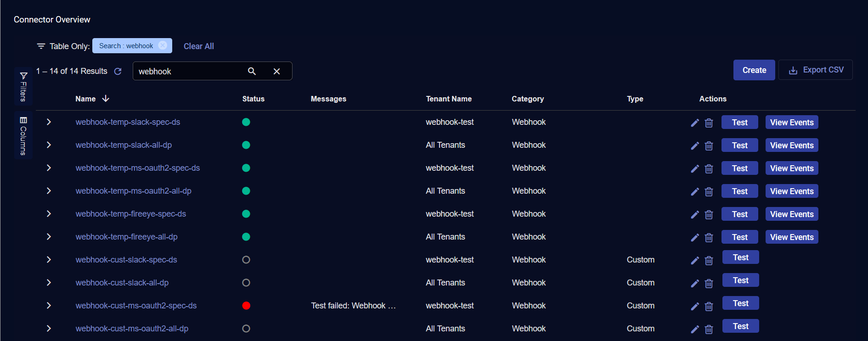
Task: Edit the webhook-temp-slack-spec-ds connector
Action: coord(695,123)
